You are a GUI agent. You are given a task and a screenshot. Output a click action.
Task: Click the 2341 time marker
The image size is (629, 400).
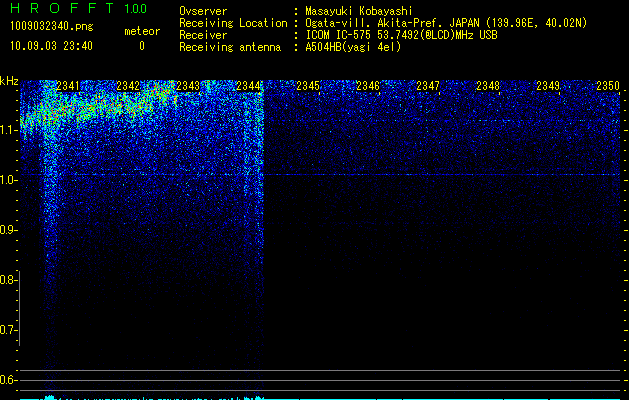[68, 86]
